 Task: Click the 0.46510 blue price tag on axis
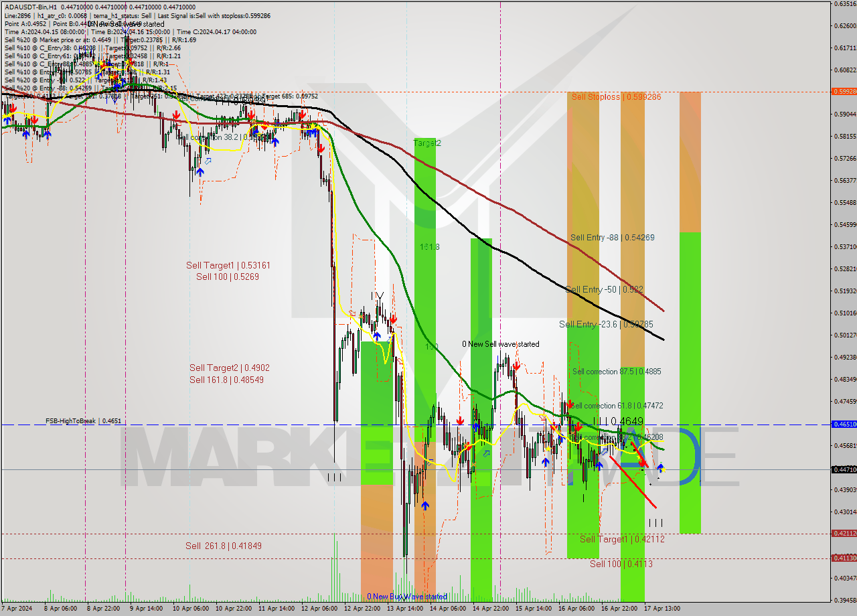tap(844, 424)
